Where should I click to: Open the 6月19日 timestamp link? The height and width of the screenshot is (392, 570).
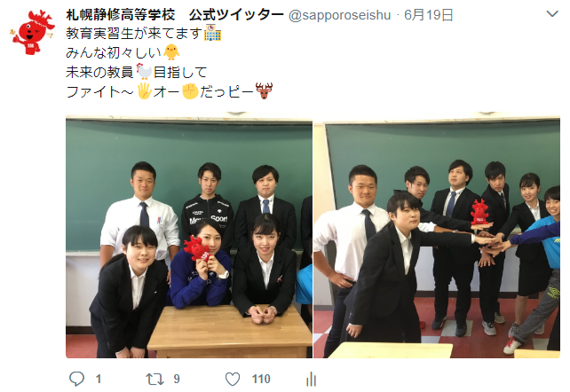click(x=429, y=15)
